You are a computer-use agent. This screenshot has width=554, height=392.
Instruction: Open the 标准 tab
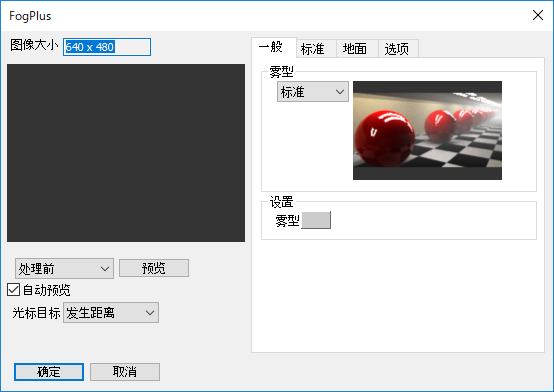tap(316, 49)
